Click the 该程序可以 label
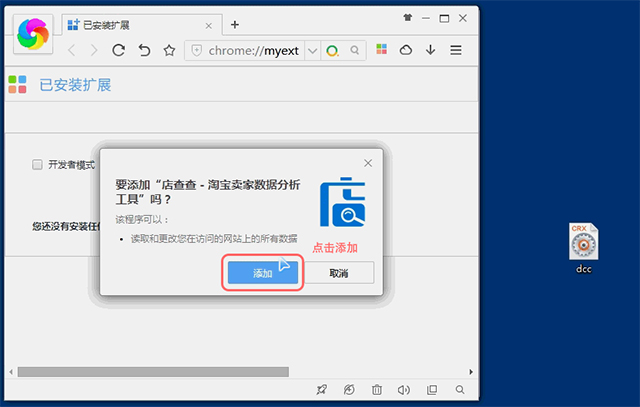The width and height of the screenshot is (640, 407). click(x=142, y=220)
